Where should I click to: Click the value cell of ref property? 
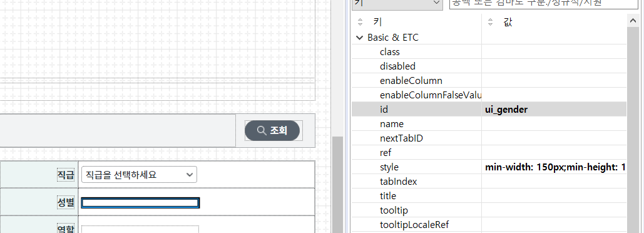click(554, 152)
